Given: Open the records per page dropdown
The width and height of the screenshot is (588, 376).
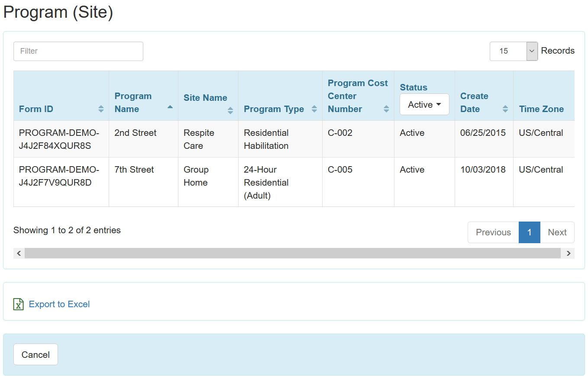Looking at the screenshot, I should tap(514, 51).
